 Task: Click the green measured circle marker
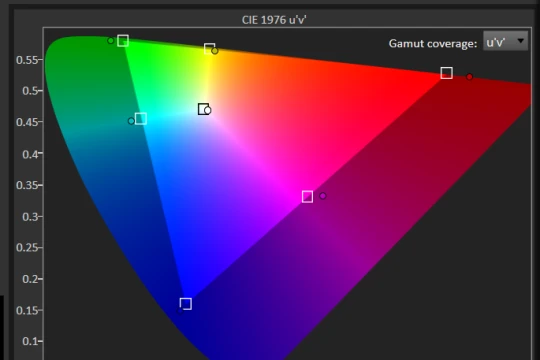tap(111, 41)
